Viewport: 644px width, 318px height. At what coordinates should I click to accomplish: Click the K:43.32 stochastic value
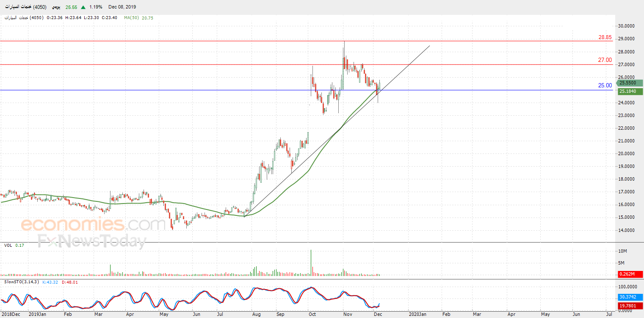50,282
